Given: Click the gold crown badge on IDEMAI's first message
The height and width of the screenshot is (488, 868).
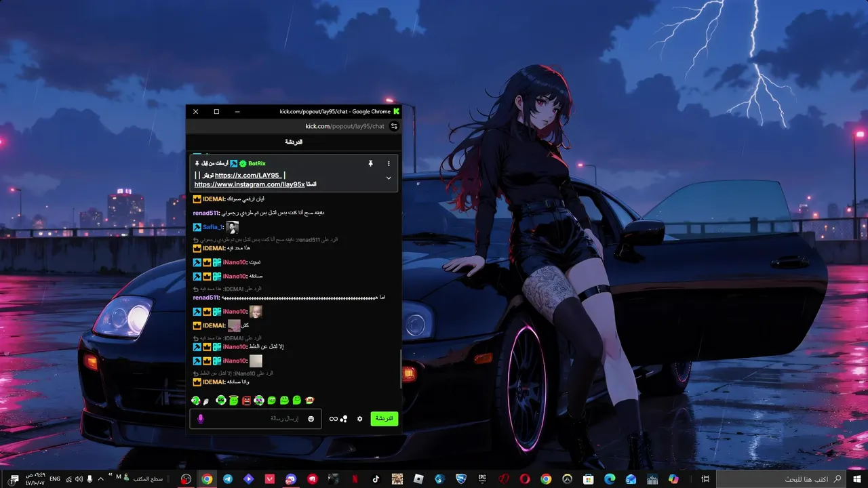Looking at the screenshot, I should 197,199.
